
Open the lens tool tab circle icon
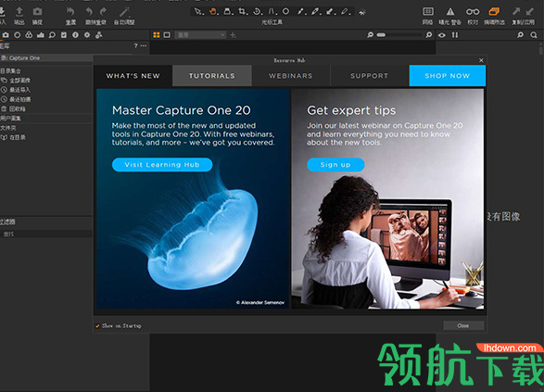pyautogui.click(x=18, y=35)
